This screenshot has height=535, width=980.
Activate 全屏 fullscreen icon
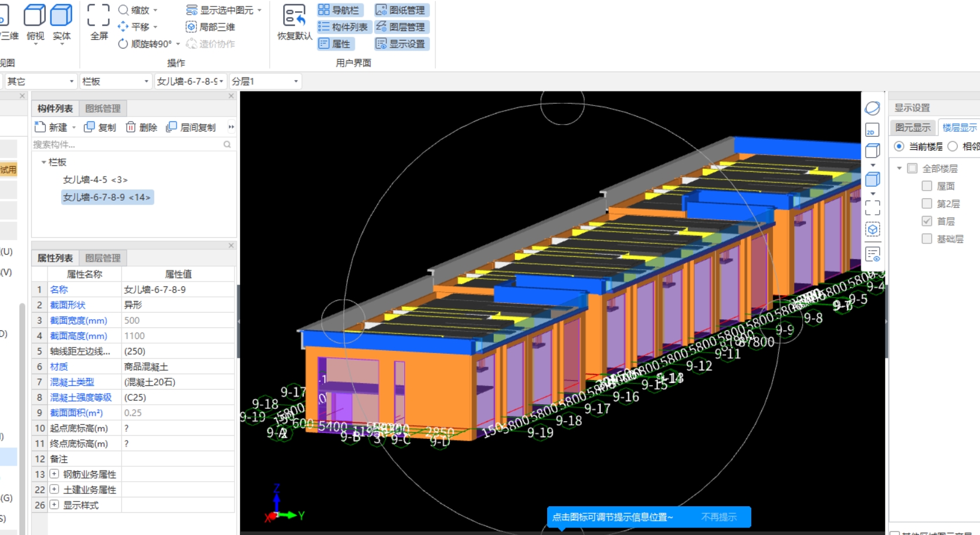(99, 15)
